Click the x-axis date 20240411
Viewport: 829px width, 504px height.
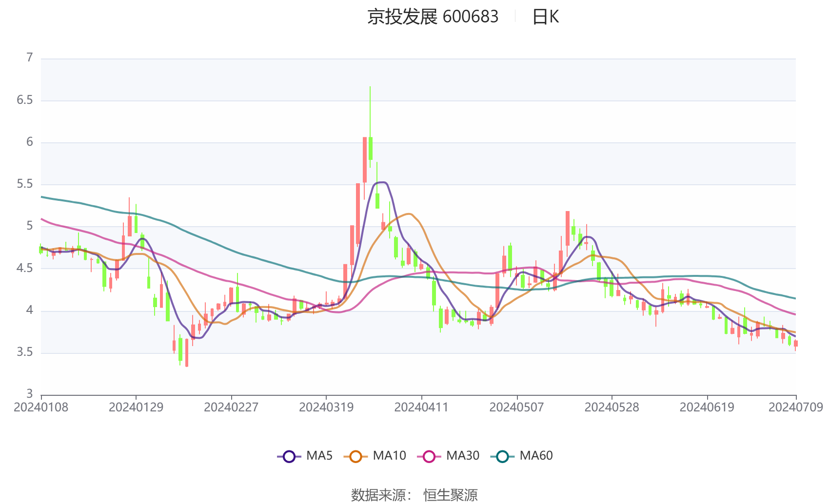421,407
